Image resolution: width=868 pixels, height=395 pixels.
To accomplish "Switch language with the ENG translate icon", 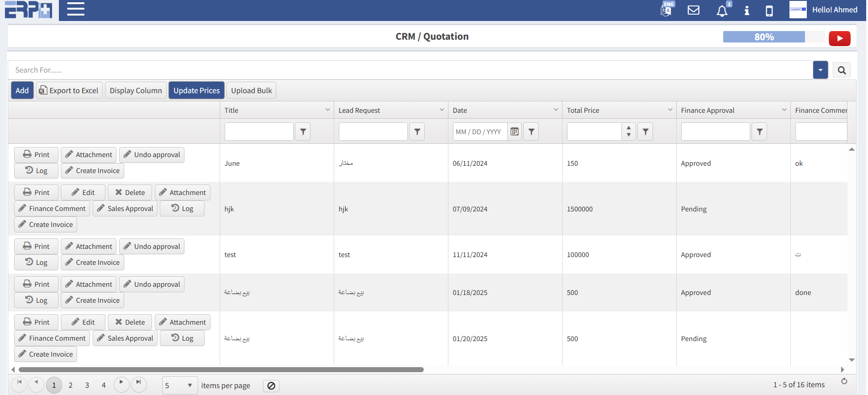I will coord(667,10).
